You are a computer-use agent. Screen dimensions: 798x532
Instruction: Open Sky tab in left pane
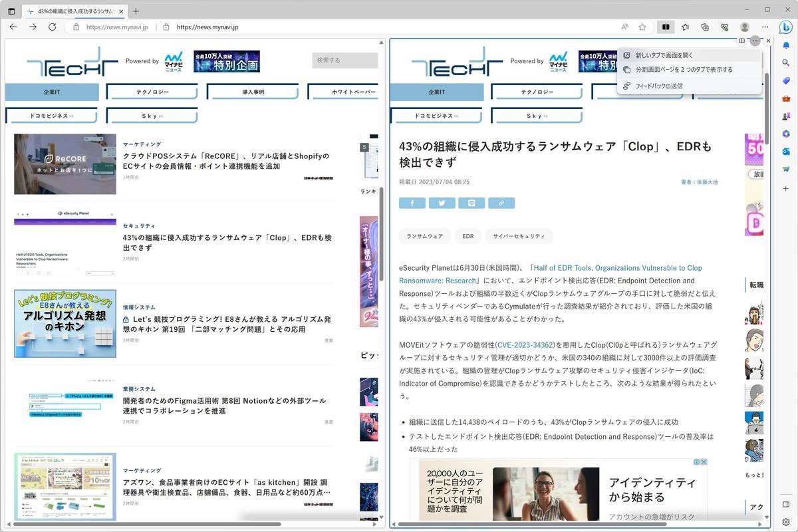pos(152,116)
